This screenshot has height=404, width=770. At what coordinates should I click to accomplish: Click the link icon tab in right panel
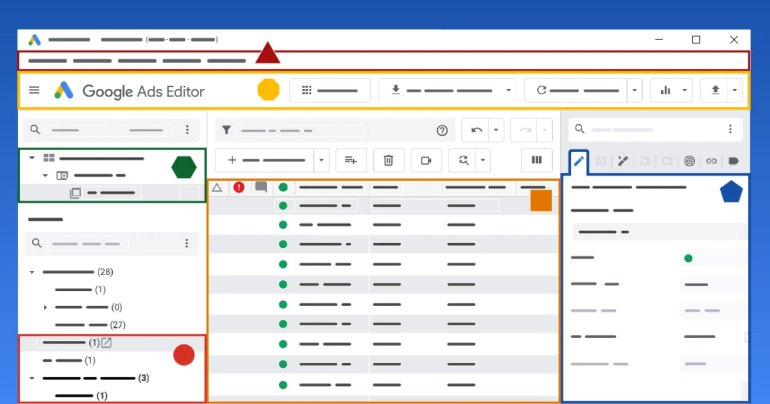(711, 160)
